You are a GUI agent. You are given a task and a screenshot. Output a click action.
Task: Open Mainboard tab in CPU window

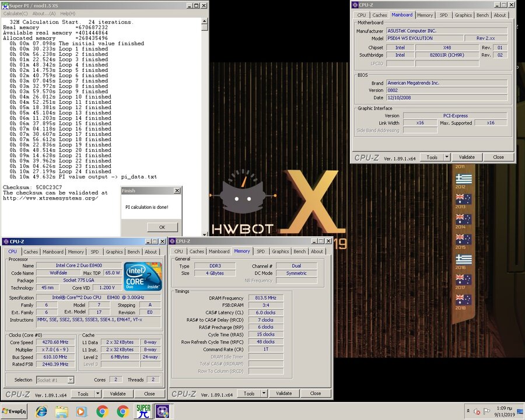(53, 251)
